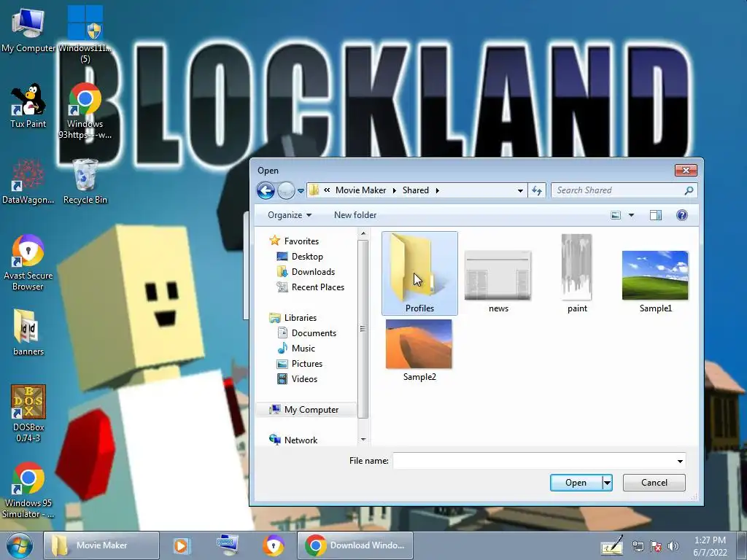Select Desktop in the navigation pane
The image size is (747, 560).
(300, 257)
